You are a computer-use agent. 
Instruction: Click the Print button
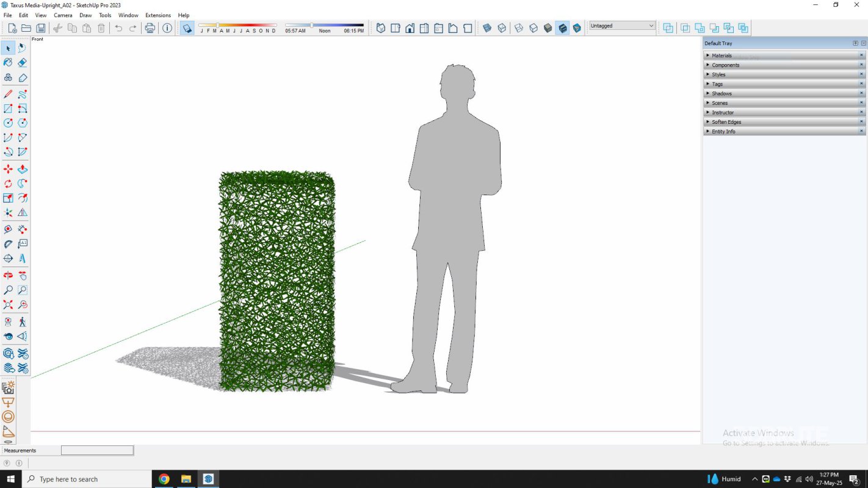pyautogui.click(x=150, y=27)
